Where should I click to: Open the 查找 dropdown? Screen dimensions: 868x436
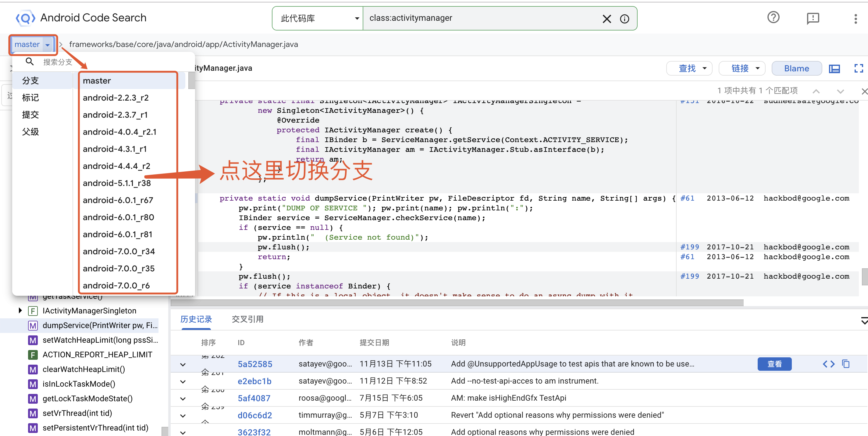point(689,69)
